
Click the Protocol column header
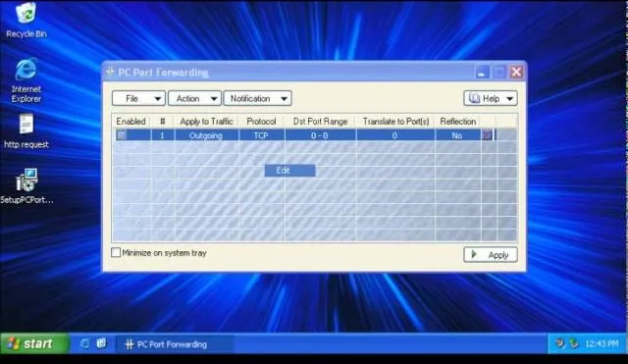click(261, 122)
